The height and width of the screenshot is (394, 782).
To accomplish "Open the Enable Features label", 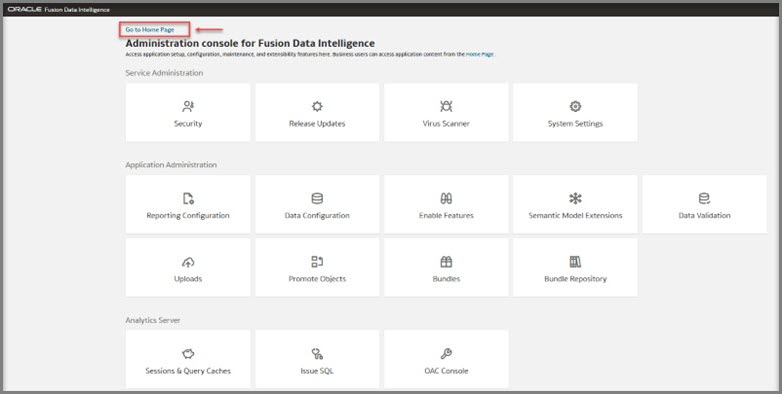I will point(446,216).
